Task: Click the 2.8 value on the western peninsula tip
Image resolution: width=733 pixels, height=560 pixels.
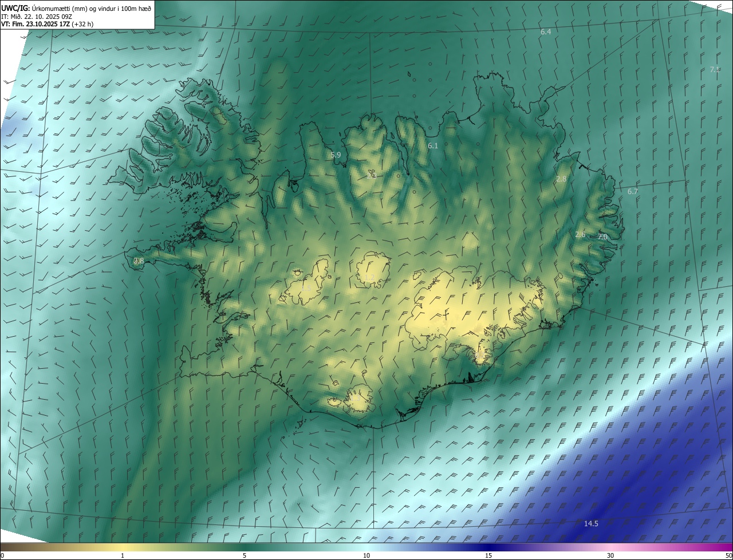Action: (139, 261)
